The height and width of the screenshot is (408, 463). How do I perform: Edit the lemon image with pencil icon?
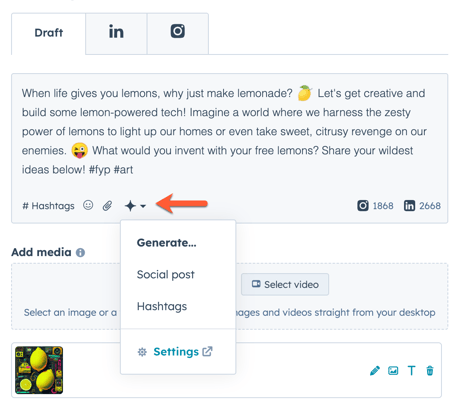tap(375, 371)
